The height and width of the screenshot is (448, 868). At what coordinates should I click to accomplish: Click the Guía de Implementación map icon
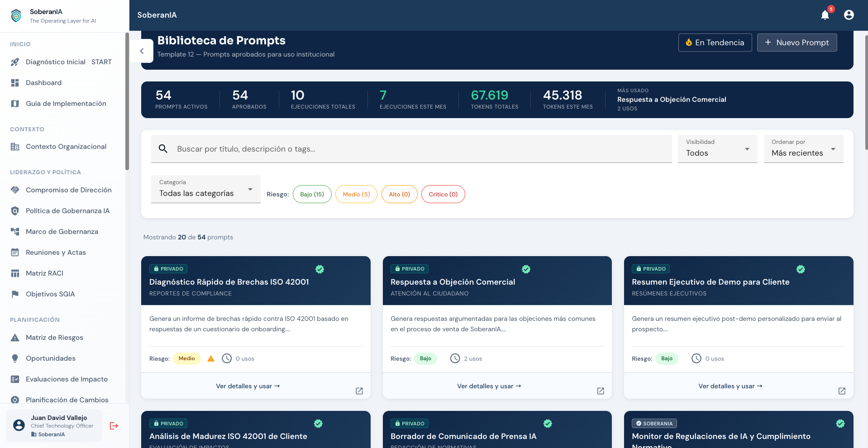pyautogui.click(x=15, y=104)
